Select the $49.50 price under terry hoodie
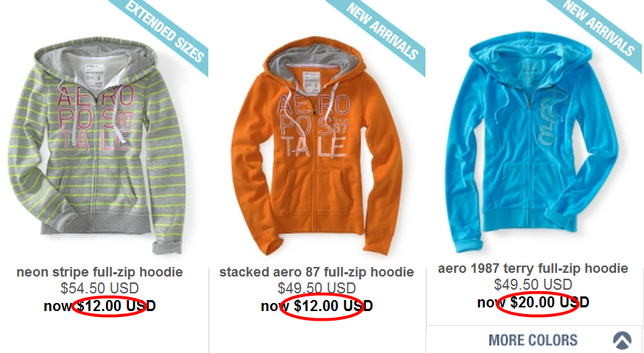This screenshot has height=353, width=644. 533,285
